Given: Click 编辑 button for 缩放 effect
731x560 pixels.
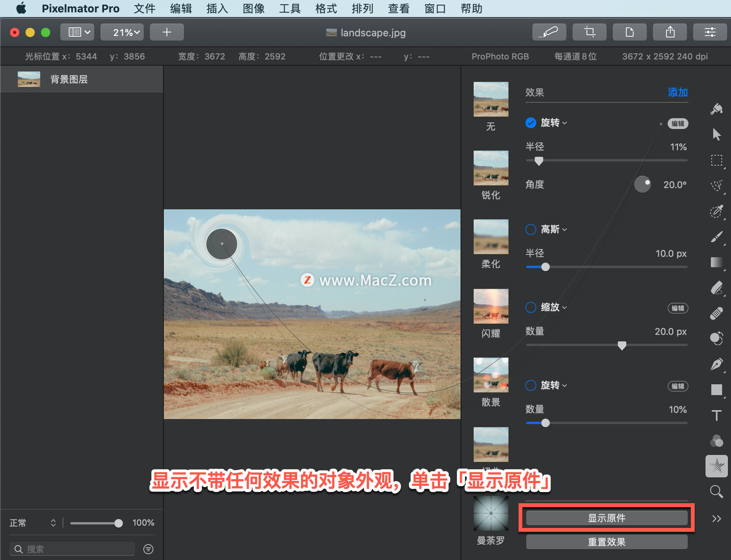Looking at the screenshot, I should pos(678,308).
